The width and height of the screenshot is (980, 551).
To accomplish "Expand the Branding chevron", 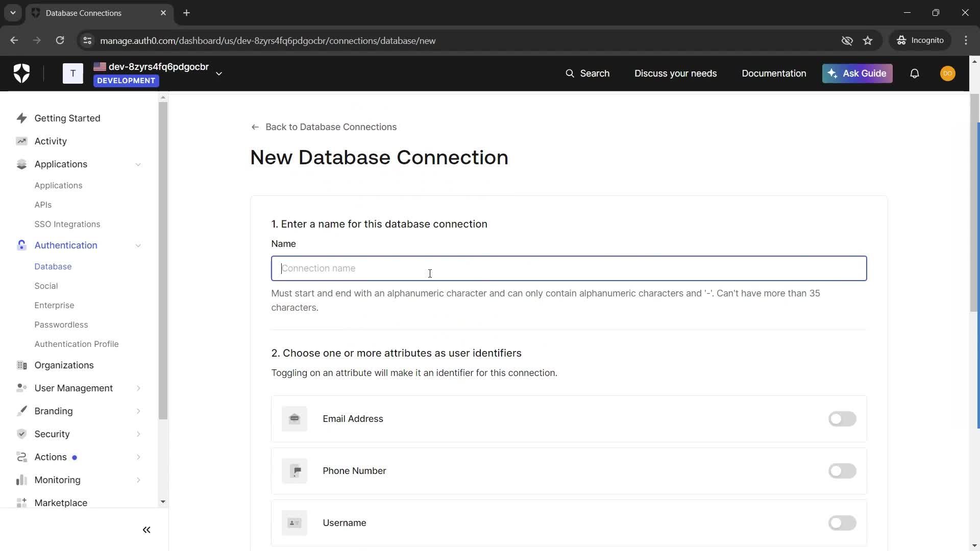I will click(x=138, y=411).
